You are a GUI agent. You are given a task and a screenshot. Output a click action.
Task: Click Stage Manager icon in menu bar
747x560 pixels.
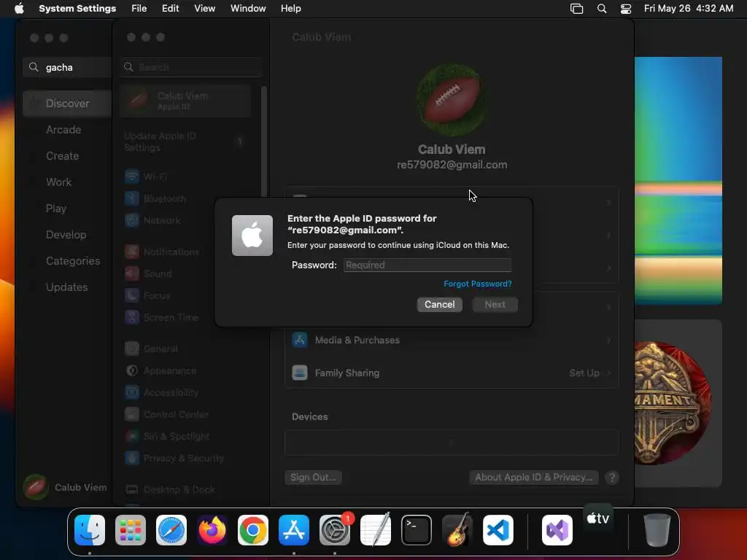click(576, 9)
